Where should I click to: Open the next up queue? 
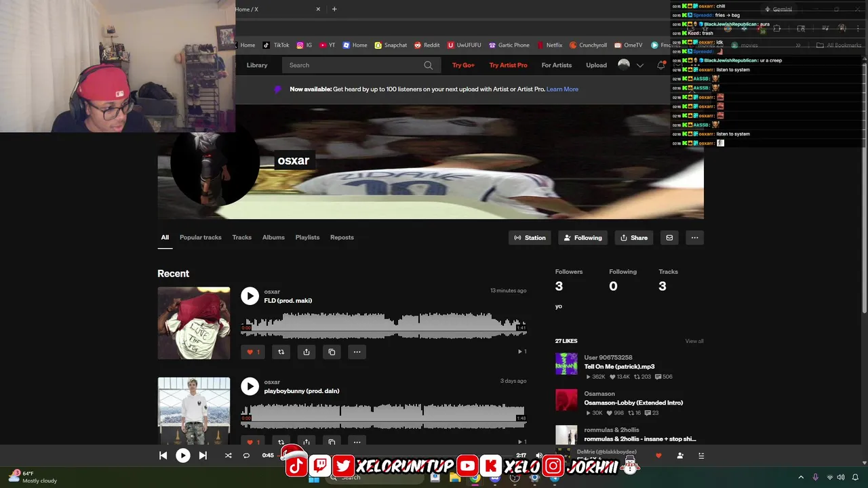click(701, 455)
